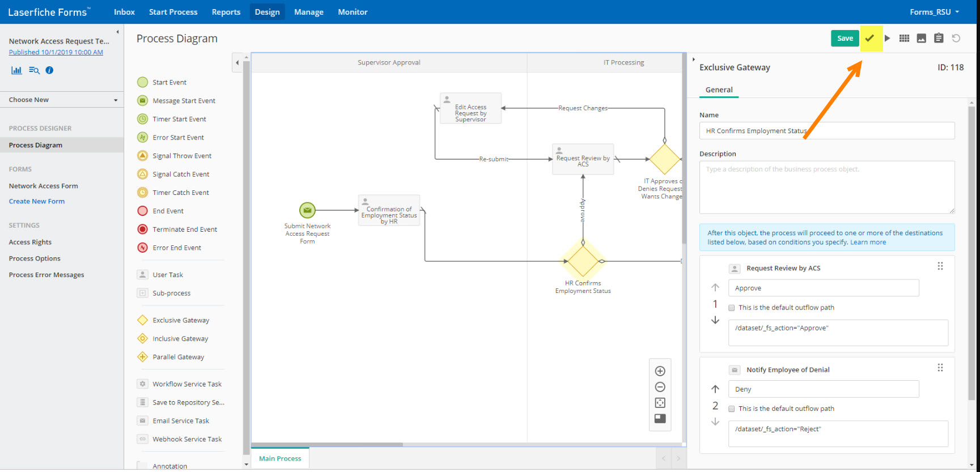Click the zoom out button on canvas
Image resolution: width=980 pixels, height=472 pixels.
(x=660, y=387)
